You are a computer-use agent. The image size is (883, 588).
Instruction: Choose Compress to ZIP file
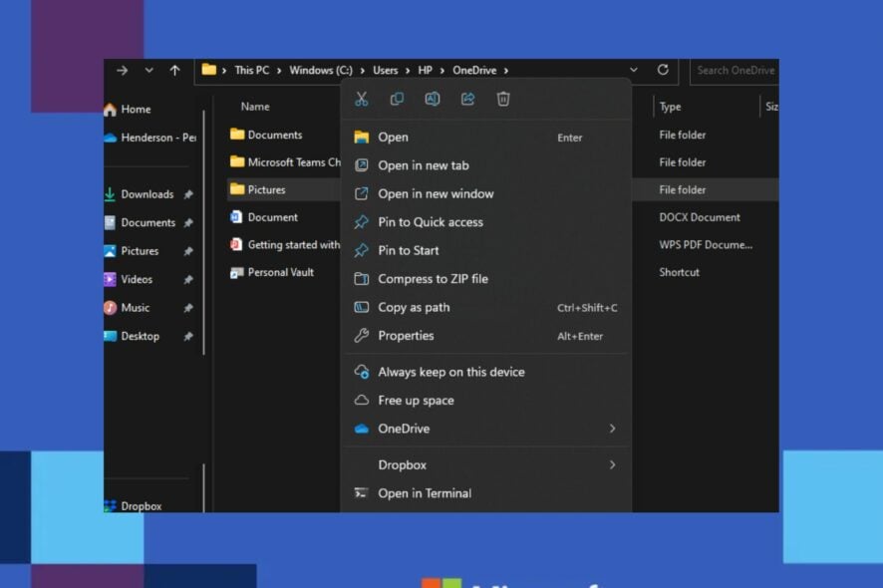coord(433,279)
